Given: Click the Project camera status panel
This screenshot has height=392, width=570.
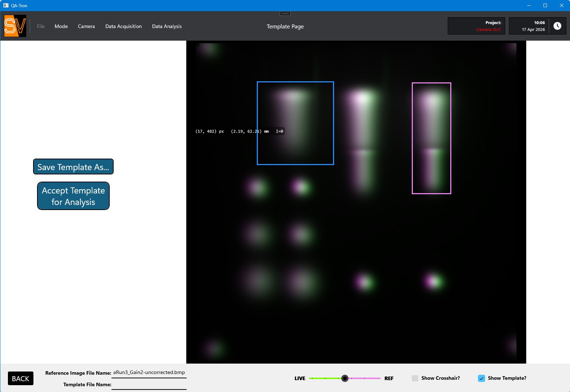Looking at the screenshot, I should [x=476, y=26].
